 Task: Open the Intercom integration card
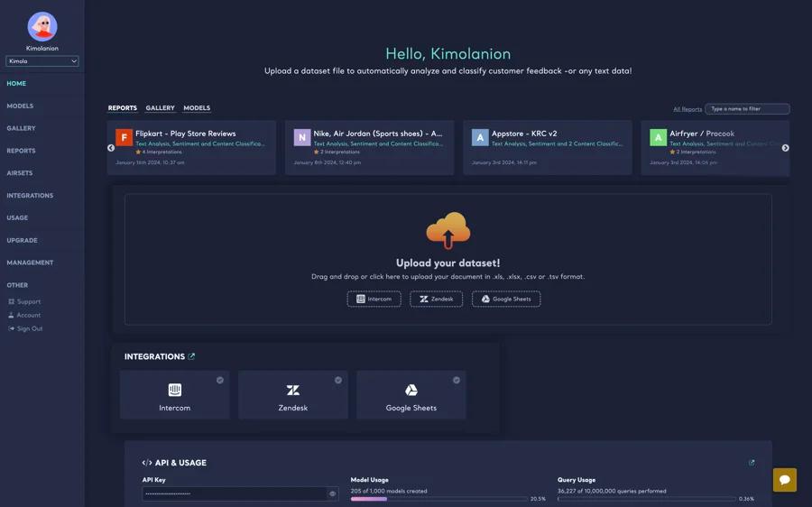174,394
